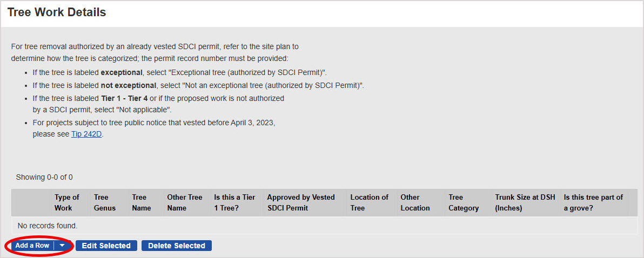Sort by Is this a Tier 1 Tree column
The height and width of the screenshot is (258, 644).
tap(235, 202)
